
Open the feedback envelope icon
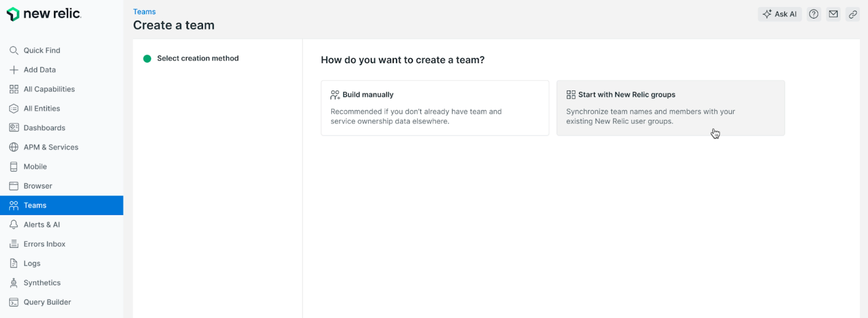tap(833, 14)
